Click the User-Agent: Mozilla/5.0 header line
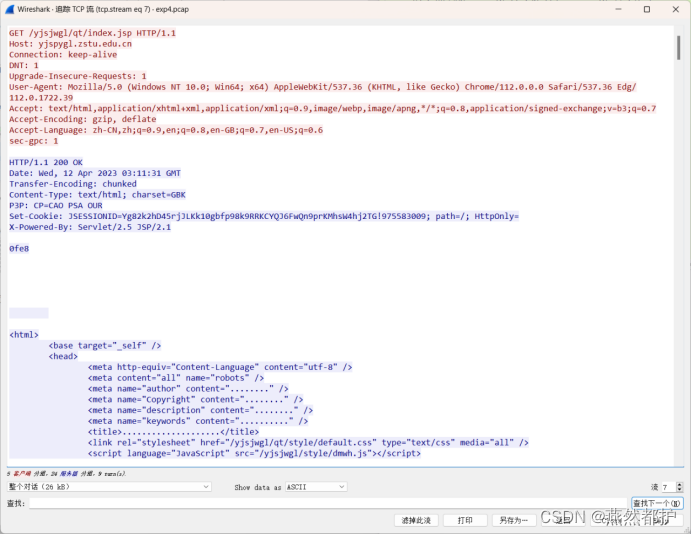Image resolution: width=691 pixels, height=535 pixels. [x=323, y=87]
